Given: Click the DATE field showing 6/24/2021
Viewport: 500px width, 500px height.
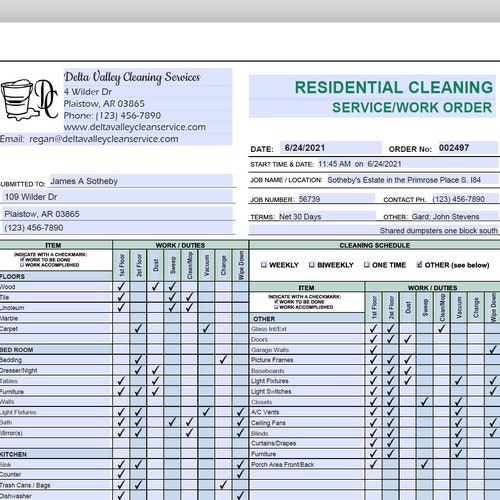Looking at the screenshot, I should click(331, 148).
